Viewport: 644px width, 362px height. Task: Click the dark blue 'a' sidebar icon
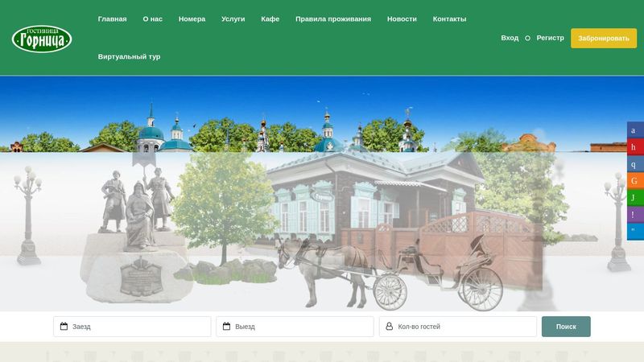[634, 130]
